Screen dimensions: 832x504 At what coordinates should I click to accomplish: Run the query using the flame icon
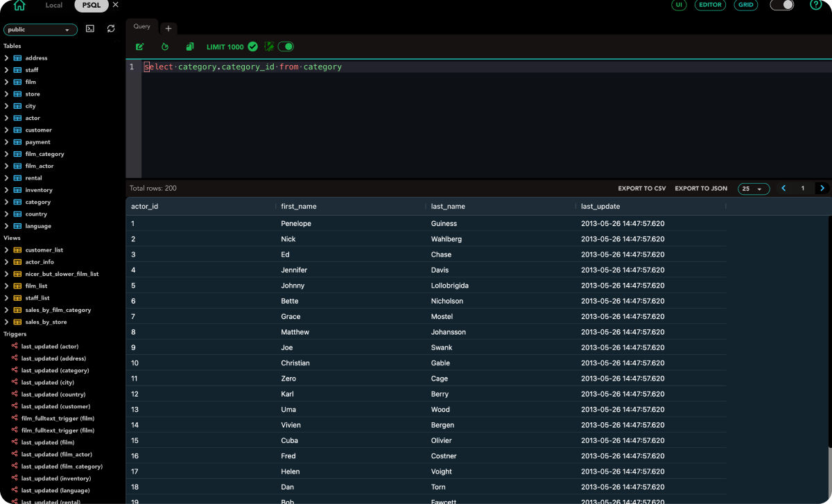pos(165,46)
